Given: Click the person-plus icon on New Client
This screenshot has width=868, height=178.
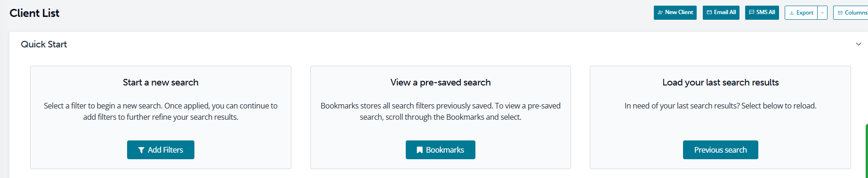Looking at the screenshot, I should tap(660, 13).
